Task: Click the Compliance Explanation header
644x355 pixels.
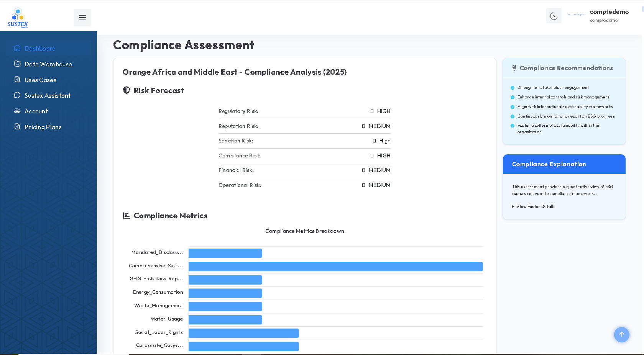Action: coord(564,164)
